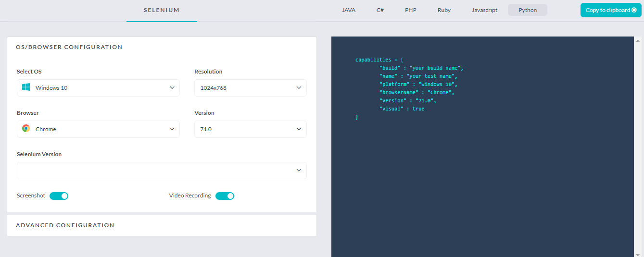Click Copy to clipboard button
The image size is (644, 257).
(611, 10)
